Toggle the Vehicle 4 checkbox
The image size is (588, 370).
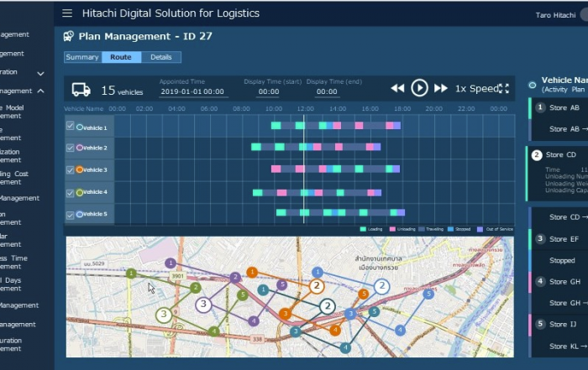click(x=70, y=193)
